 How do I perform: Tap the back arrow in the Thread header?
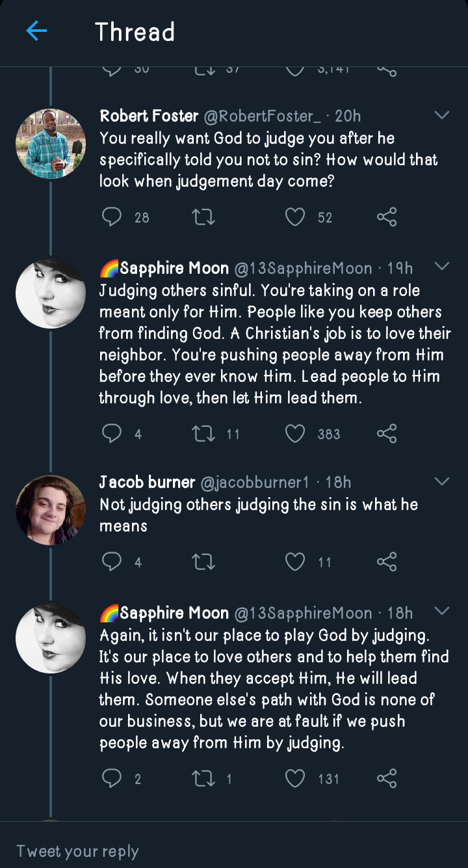pos(36,31)
